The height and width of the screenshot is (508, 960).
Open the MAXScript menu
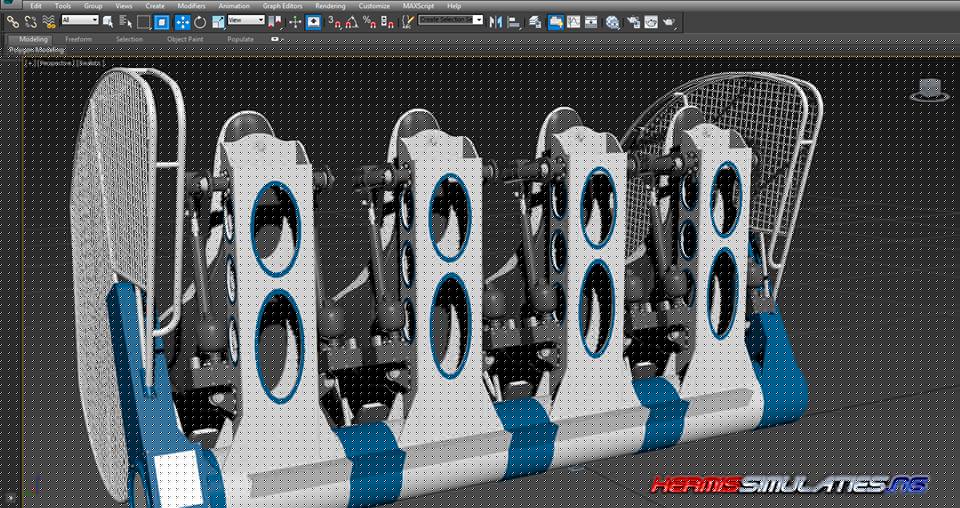point(418,6)
